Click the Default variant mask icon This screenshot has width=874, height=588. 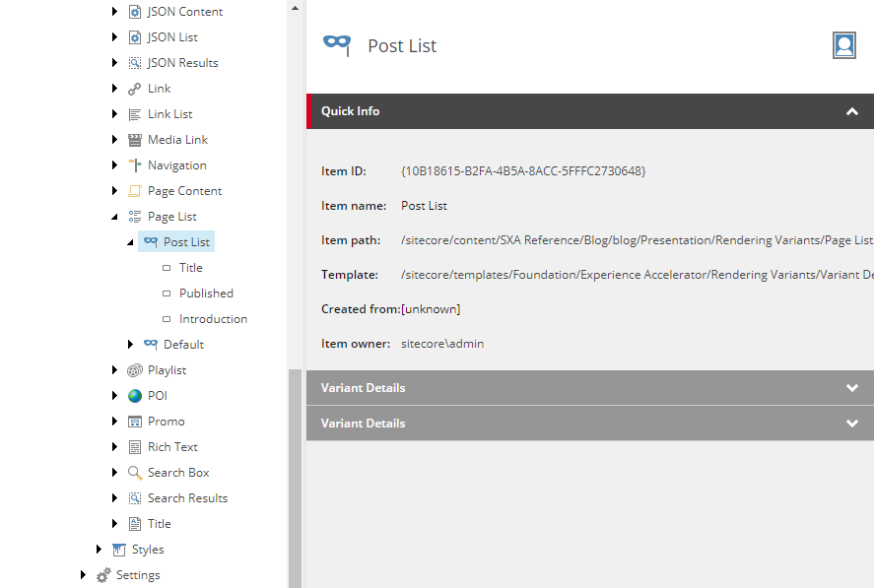[151, 345]
